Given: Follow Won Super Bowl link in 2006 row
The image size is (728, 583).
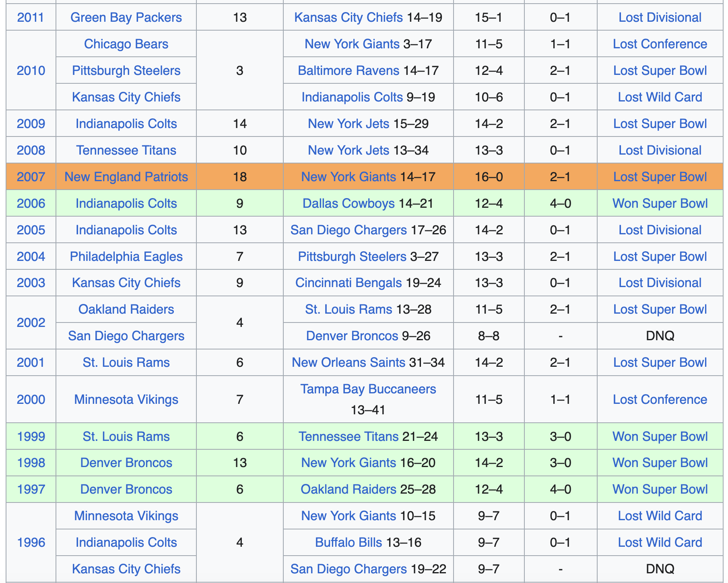Looking at the screenshot, I should click(x=660, y=203).
